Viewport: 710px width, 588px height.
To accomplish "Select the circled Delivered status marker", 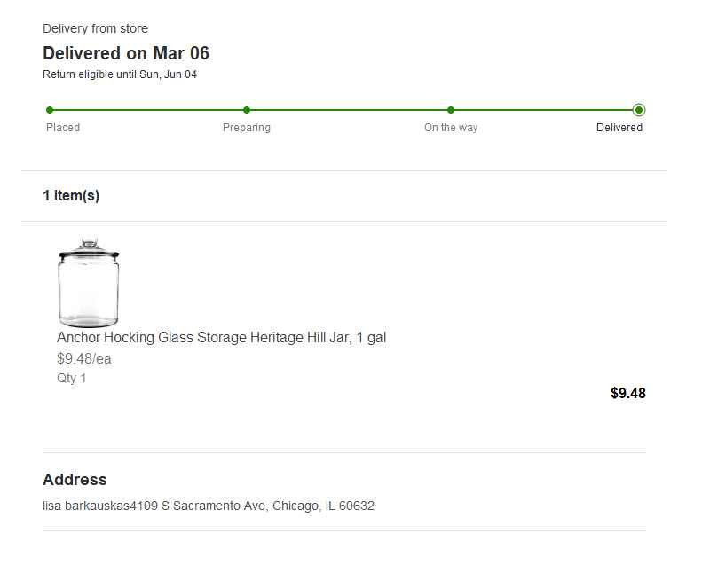I will (639, 110).
